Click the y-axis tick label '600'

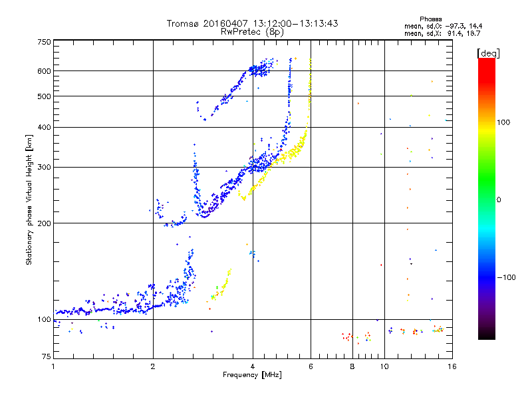(x=44, y=71)
